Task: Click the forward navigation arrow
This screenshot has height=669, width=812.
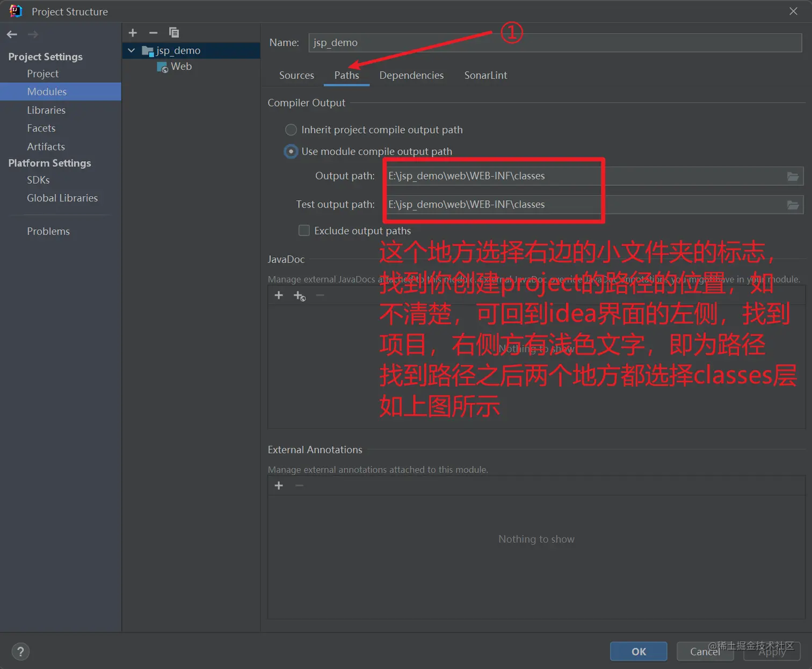Action: coord(33,34)
